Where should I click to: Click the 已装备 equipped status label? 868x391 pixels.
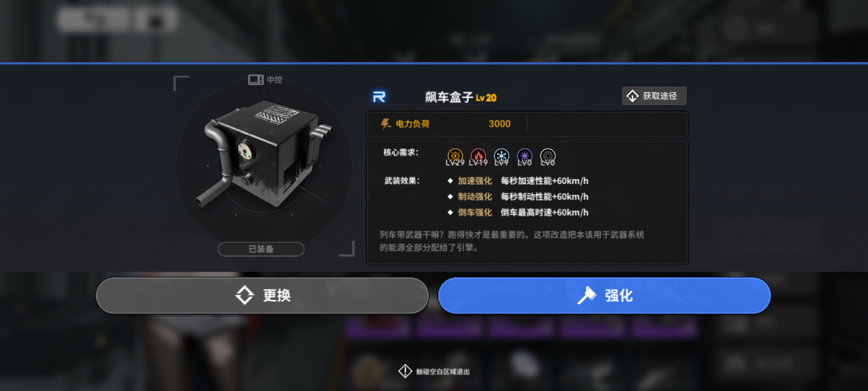(261, 249)
